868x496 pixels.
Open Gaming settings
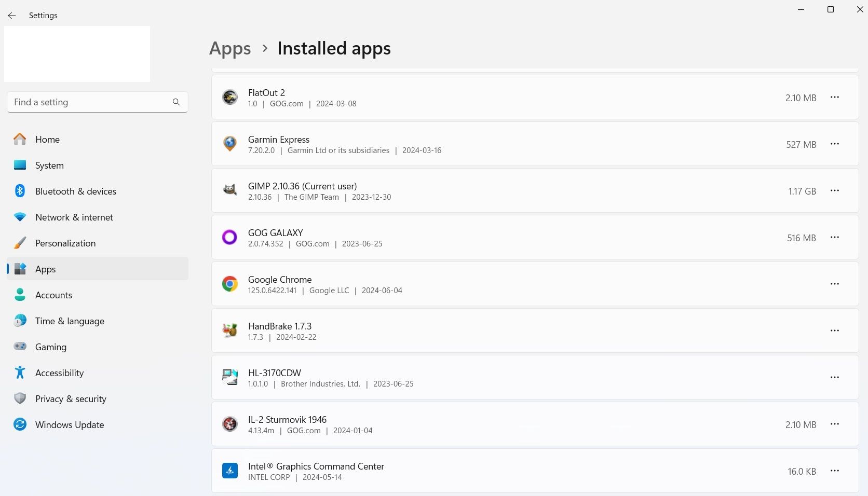(x=98, y=347)
